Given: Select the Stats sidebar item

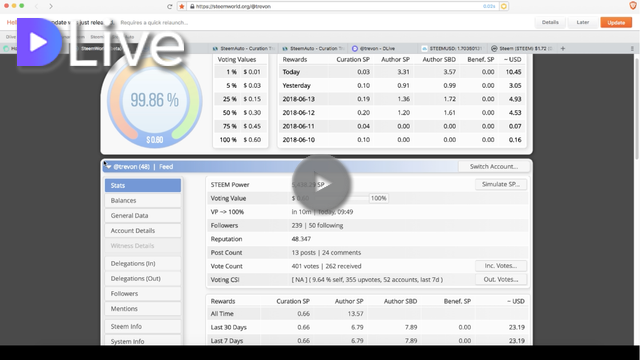Looking at the screenshot, I should click(x=143, y=185).
